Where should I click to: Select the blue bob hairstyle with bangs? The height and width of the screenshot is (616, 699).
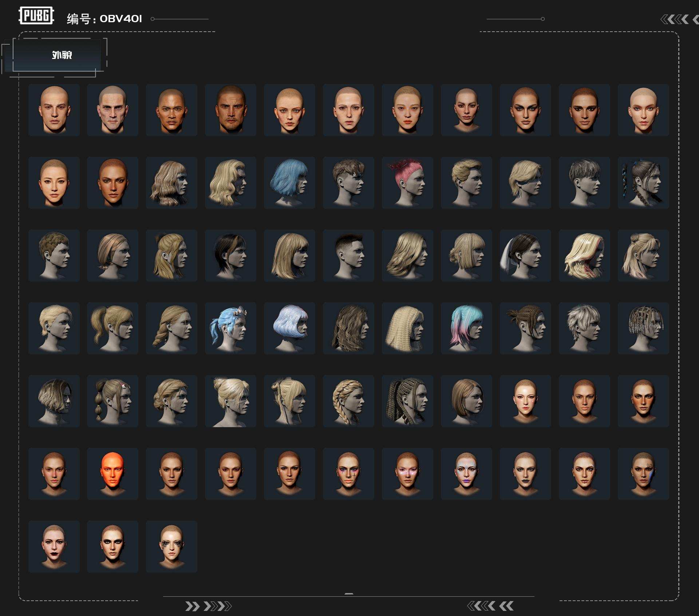[289, 183]
